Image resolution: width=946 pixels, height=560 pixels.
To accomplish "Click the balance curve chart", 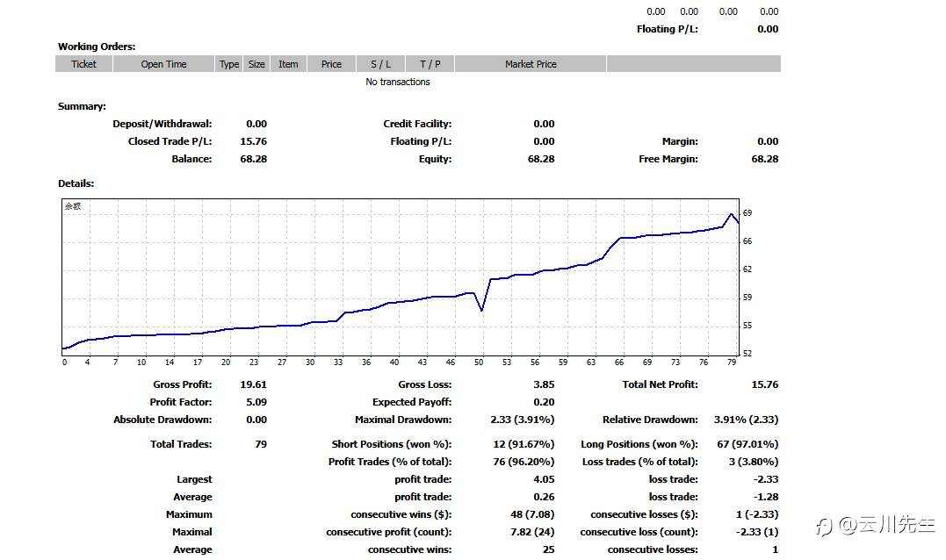I will 401,277.
